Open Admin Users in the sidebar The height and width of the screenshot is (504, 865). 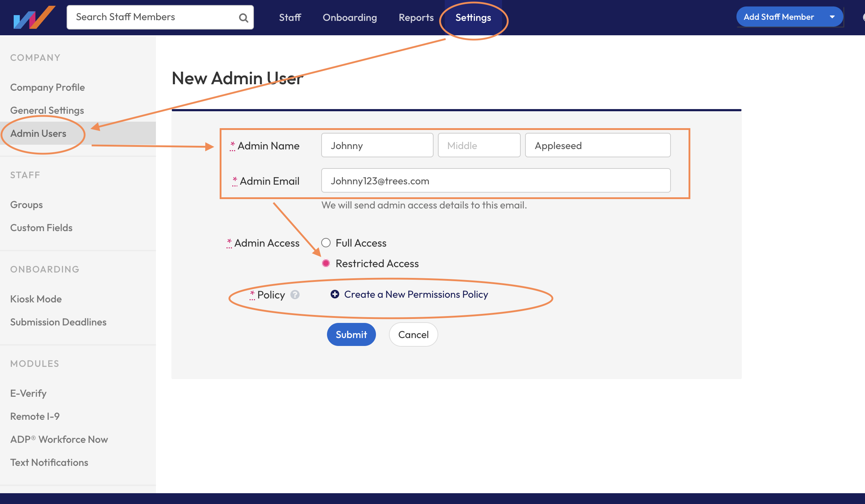pyautogui.click(x=38, y=133)
